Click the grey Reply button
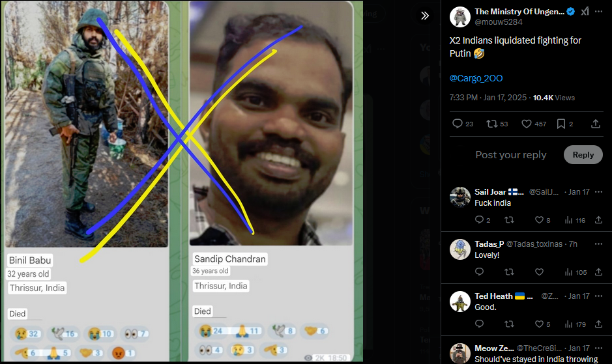This screenshot has height=364, width=612. coord(583,155)
